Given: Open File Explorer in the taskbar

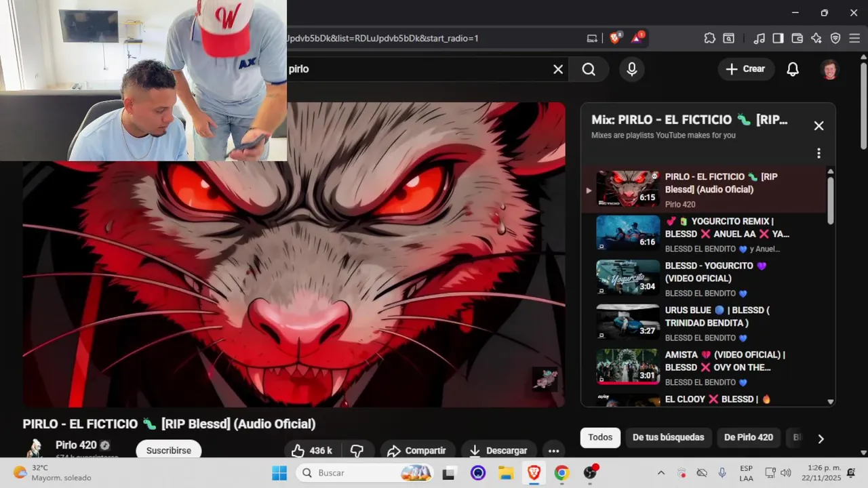Looking at the screenshot, I should click(x=506, y=472).
